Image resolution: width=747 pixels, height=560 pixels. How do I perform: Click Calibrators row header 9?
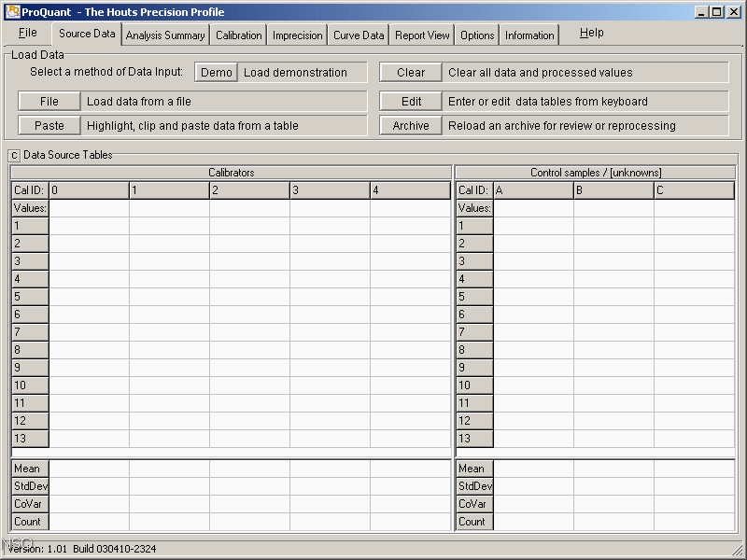(x=30, y=368)
